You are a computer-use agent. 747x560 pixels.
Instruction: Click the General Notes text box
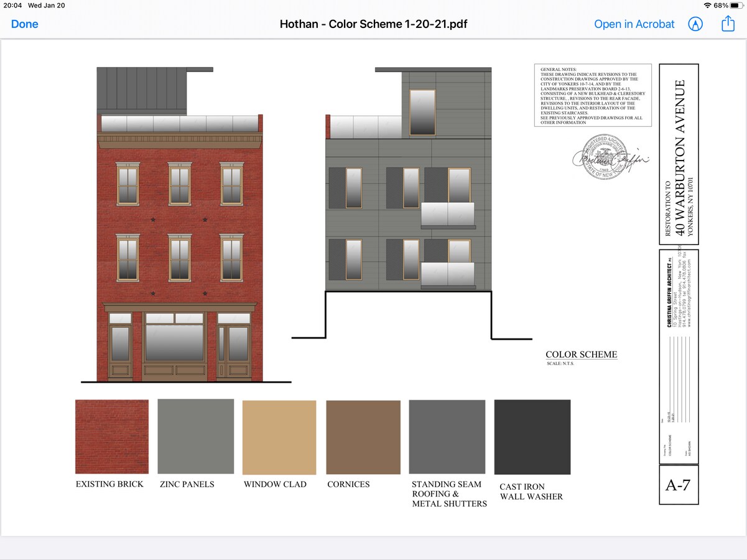point(593,95)
